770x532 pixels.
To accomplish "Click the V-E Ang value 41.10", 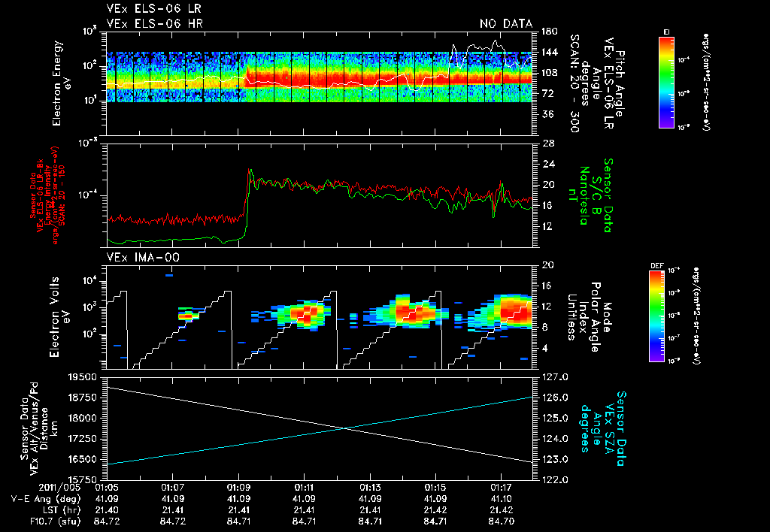I will click(x=502, y=499).
